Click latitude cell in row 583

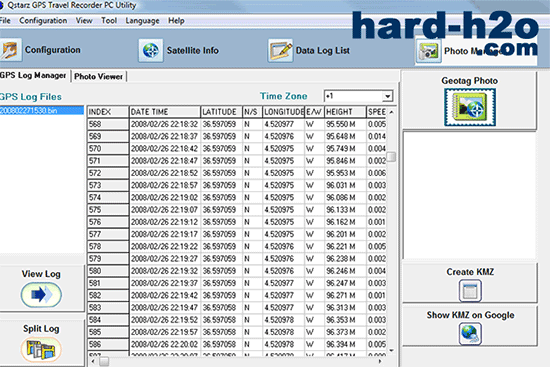click(221, 308)
